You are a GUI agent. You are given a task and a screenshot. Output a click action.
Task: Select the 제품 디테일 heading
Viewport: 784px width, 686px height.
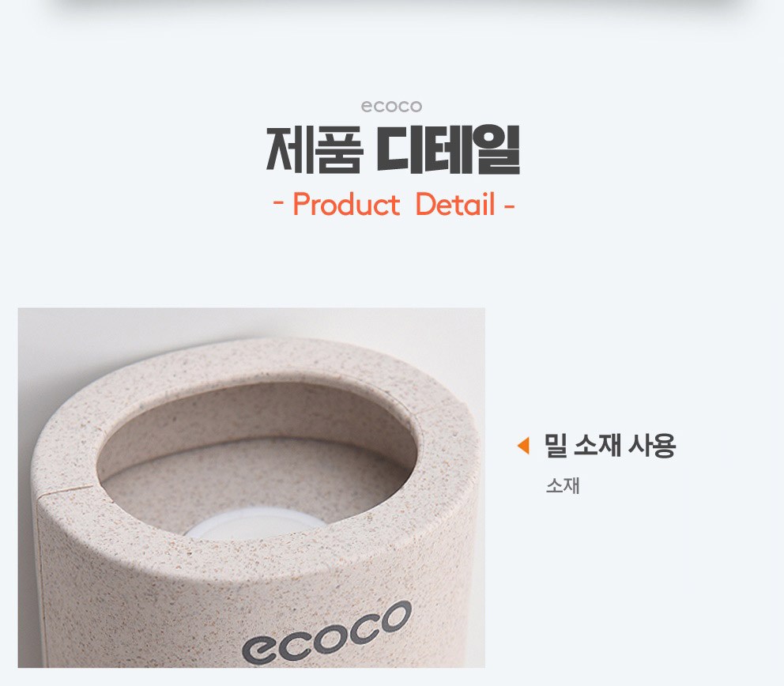pyautogui.click(x=393, y=149)
